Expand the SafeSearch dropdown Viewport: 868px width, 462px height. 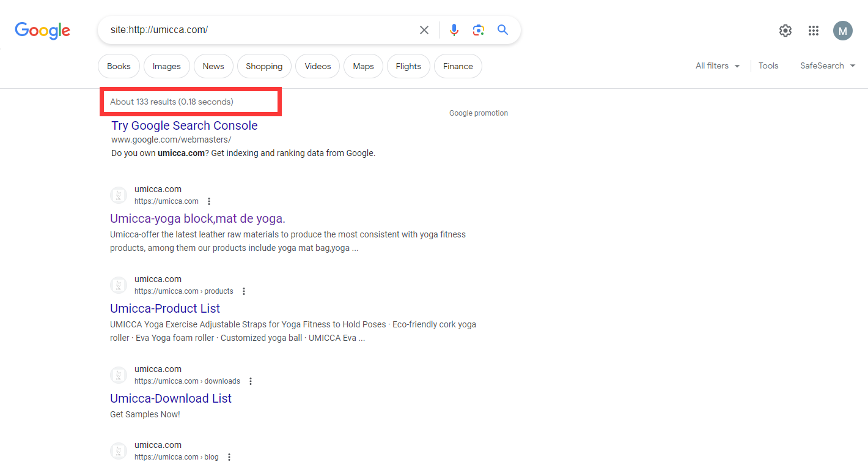click(827, 66)
